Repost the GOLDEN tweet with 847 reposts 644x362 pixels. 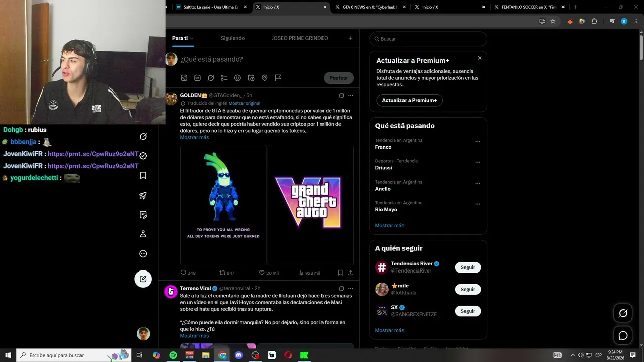(x=227, y=273)
